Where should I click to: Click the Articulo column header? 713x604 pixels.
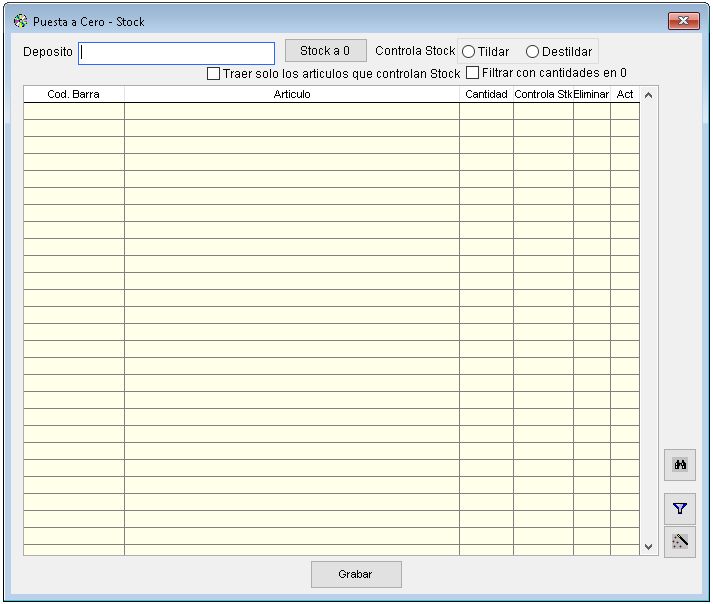click(292, 94)
